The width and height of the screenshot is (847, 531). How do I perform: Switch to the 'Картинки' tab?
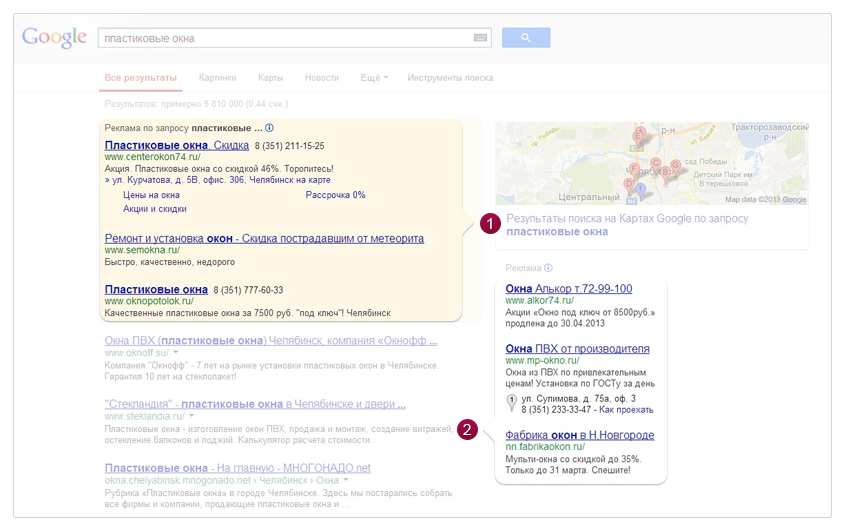point(217,78)
